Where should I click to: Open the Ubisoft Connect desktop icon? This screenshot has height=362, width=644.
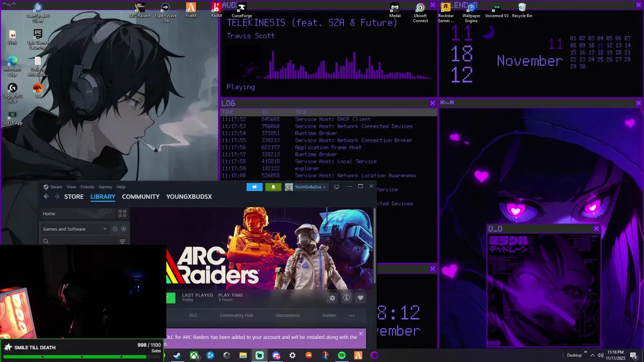click(420, 13)
